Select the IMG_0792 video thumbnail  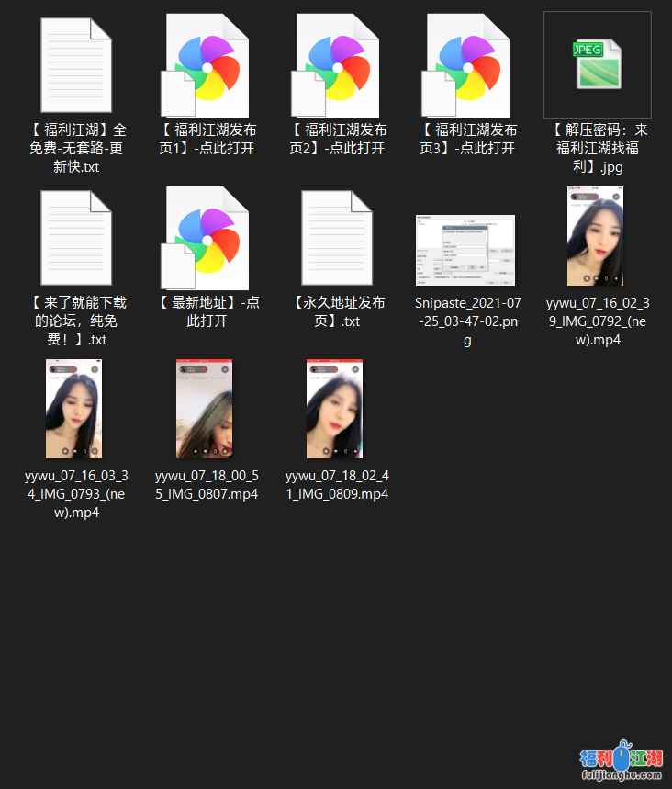click(x=598, y=237)
